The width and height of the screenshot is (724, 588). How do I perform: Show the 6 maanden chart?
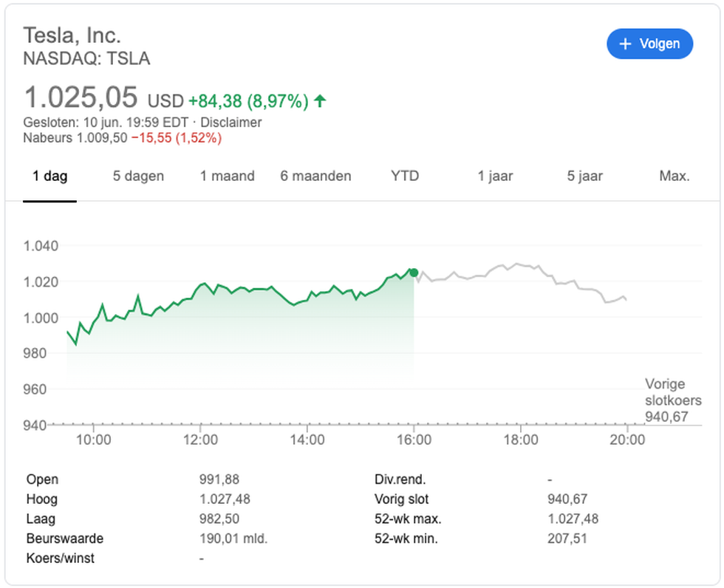point(316,176)
